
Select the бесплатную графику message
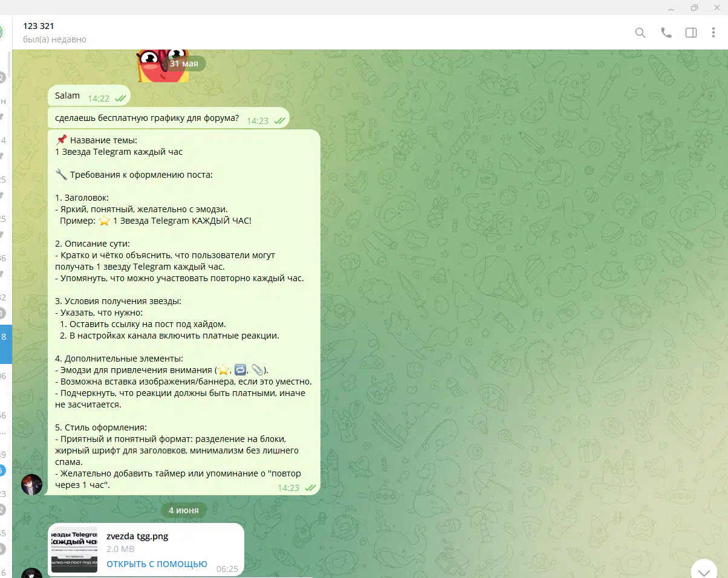tap(169, 118)
